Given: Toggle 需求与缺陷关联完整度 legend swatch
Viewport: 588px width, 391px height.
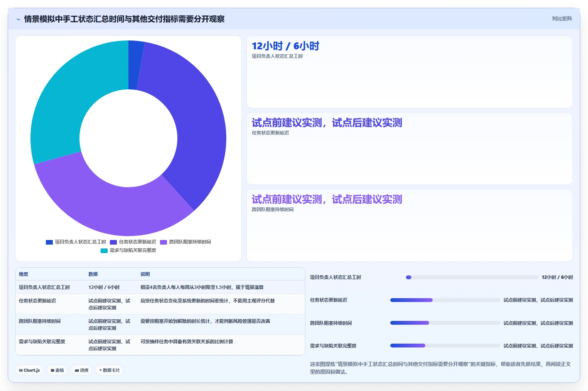Looking at the screenshot, I should pos(104,250).
